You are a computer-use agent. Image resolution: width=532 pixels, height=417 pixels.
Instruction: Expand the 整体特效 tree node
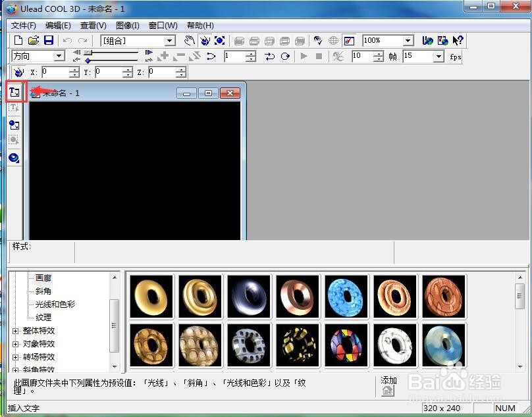coord(15,331)
